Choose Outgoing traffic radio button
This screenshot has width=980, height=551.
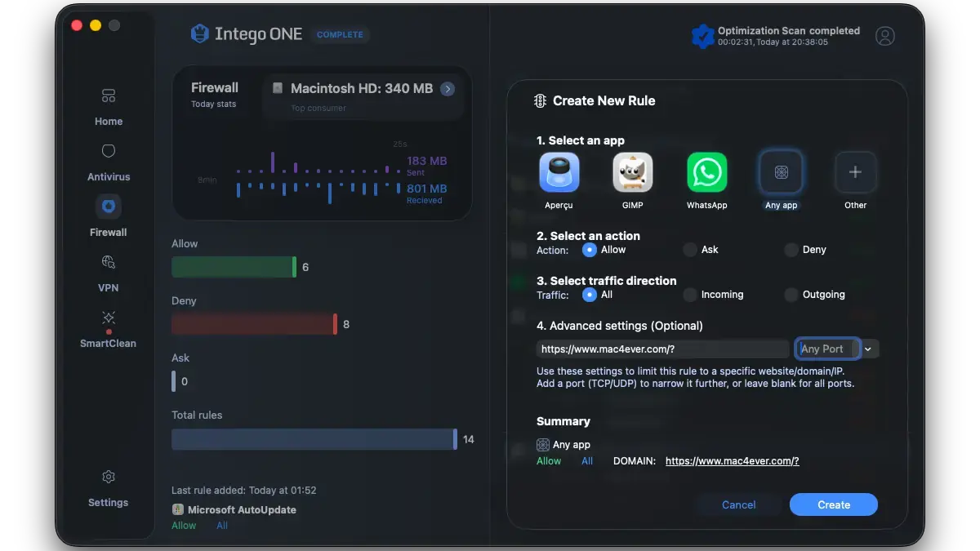pyautogui.click(x=791, y=295)
